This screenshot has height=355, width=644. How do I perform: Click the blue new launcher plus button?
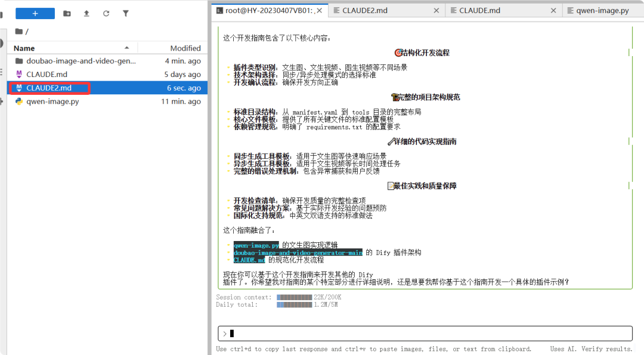tap(35, 14)
